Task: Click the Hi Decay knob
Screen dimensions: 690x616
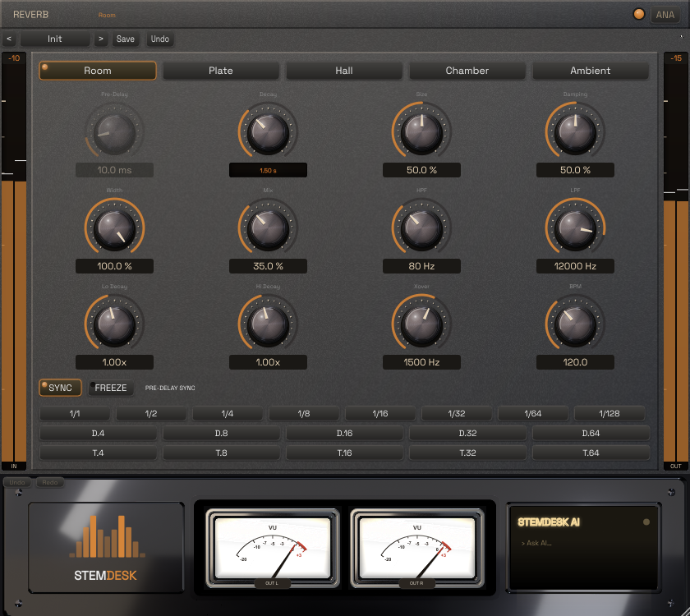Action: [x=268, y=324]
